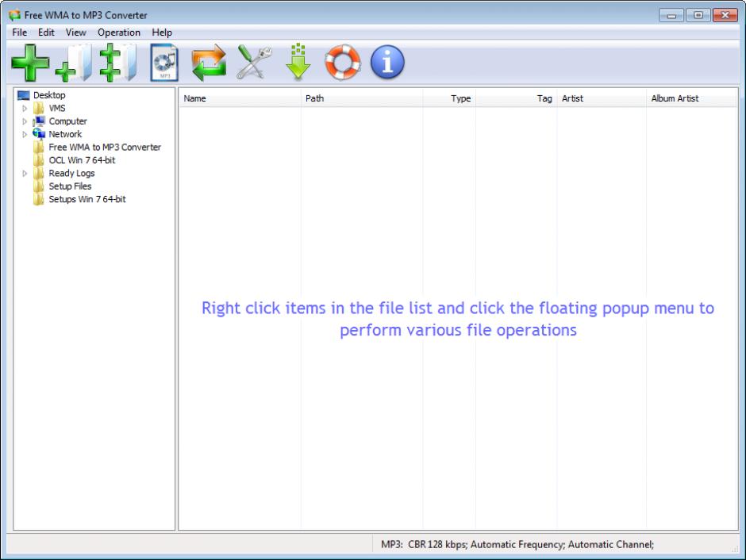746x560 pixels.
Task: Select Computer in folder tree
Action: [68, 121]
